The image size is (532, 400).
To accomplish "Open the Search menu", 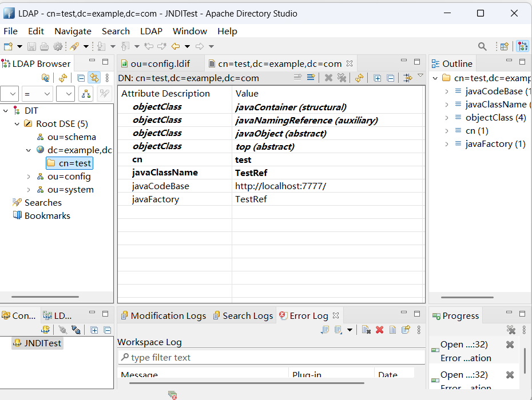I will tap(116, 31).
